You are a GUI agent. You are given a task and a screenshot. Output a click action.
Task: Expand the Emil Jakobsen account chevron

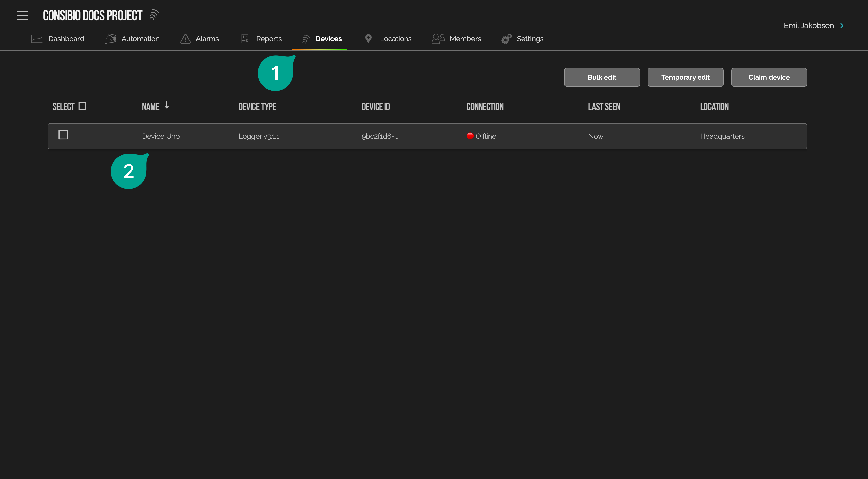pos(842,25)
